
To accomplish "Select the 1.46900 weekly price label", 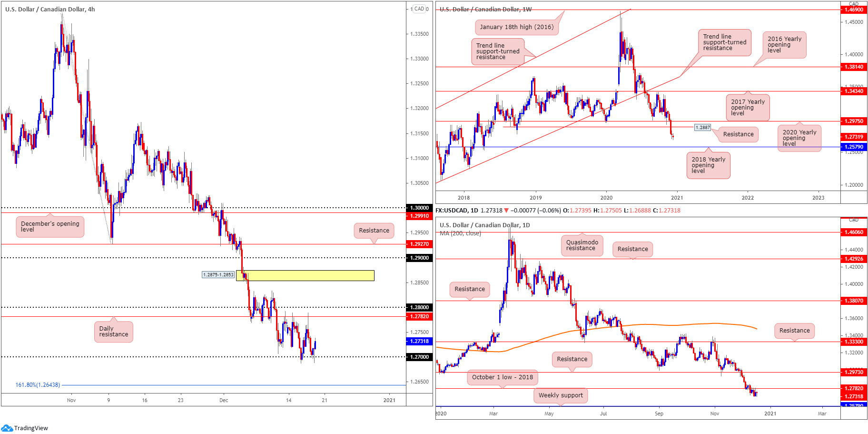I will pyautogui.click(x=854, y=10).
